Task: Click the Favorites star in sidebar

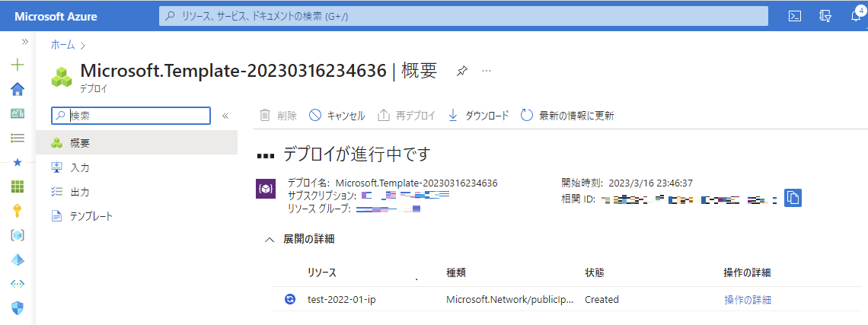Action: (x=18, y=162)
